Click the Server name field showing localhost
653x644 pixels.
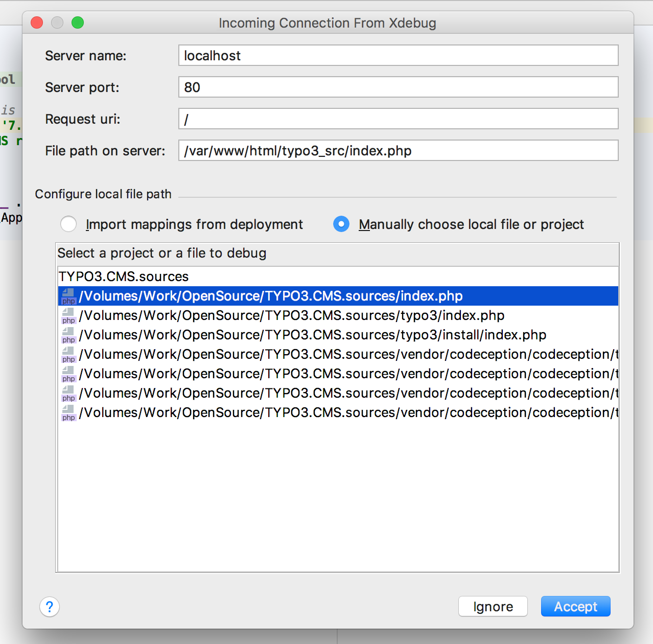398,55
